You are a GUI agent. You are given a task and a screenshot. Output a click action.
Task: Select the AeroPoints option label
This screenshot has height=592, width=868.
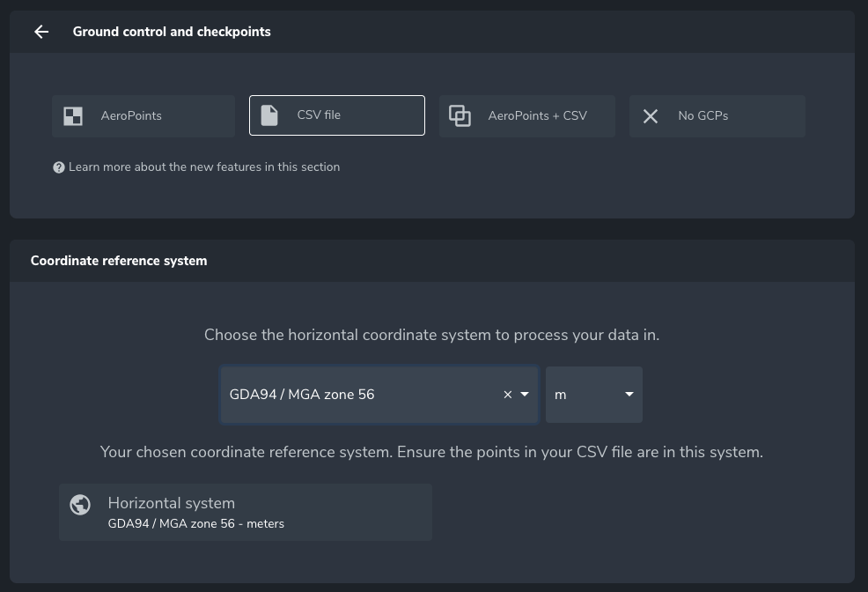tap(131, 116)
